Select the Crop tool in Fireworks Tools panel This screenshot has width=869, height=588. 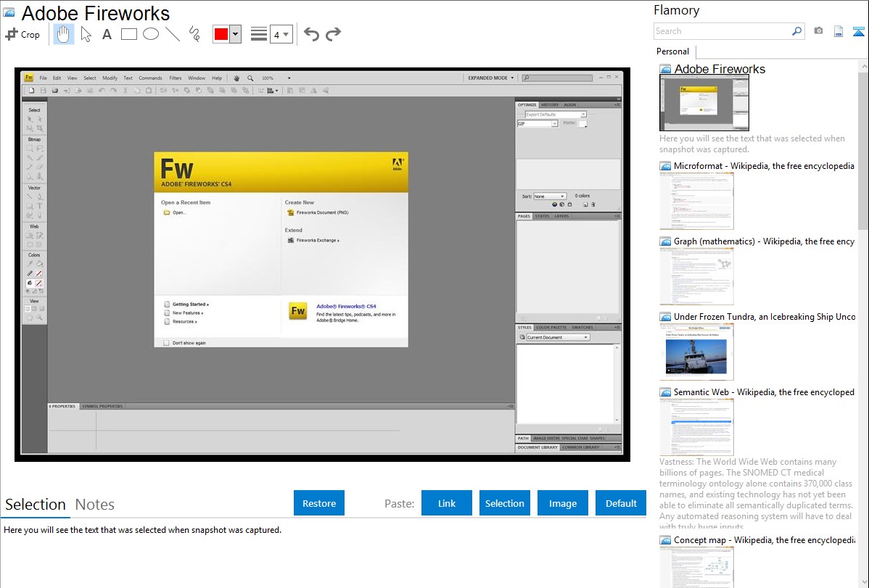click(x=39, y=128)
